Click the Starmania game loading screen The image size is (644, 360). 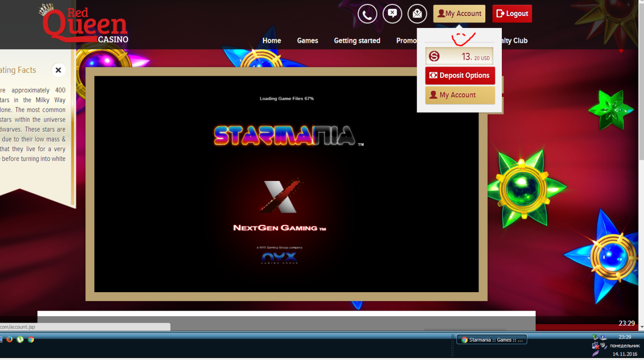tap(286, 184)
